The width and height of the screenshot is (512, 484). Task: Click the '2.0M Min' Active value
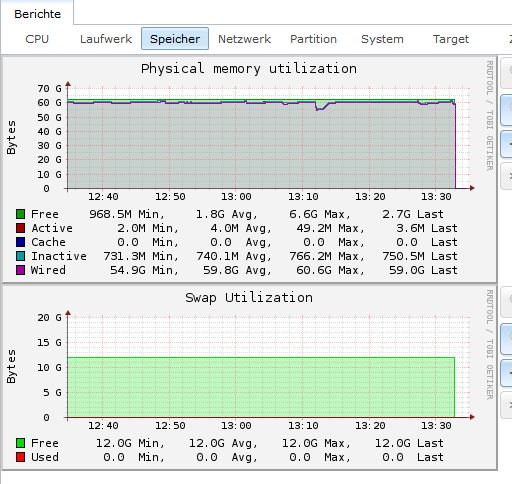click(148, 228)
